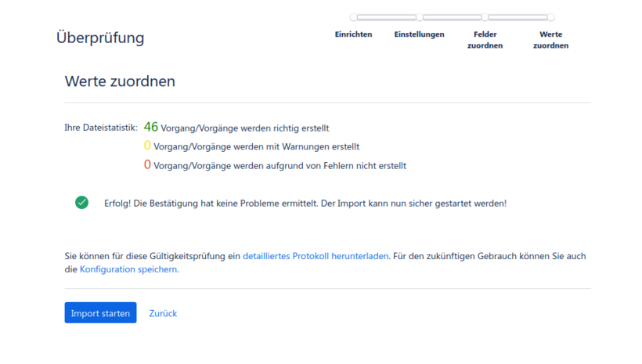Click the progress circle above Felder zuordnen
This screenshot has width=642, height=364.
[x=485, y=17]
